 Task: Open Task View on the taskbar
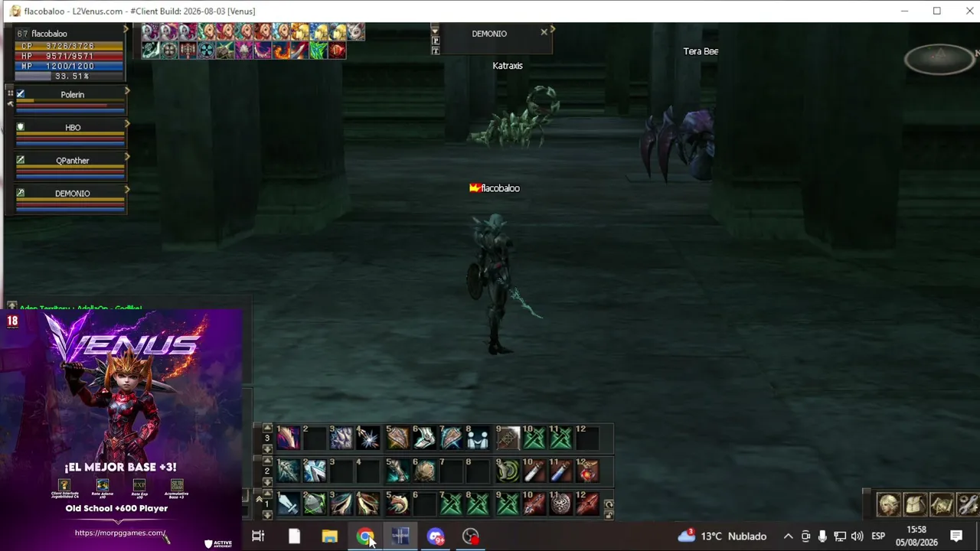click(x=258, y=536)
